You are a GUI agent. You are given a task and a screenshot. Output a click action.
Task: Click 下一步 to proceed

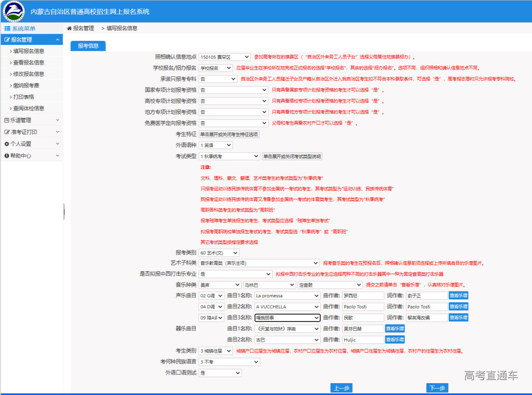(x=437, y=388)
